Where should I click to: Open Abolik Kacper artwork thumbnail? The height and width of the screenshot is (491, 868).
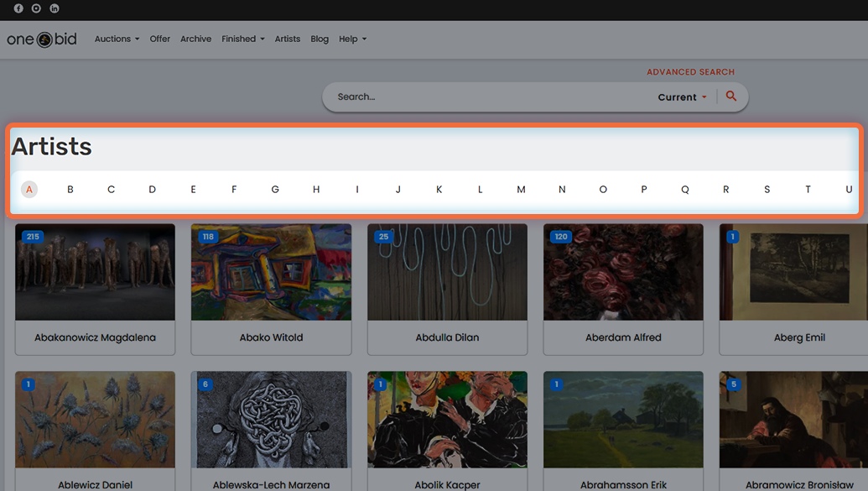(447, 420)
